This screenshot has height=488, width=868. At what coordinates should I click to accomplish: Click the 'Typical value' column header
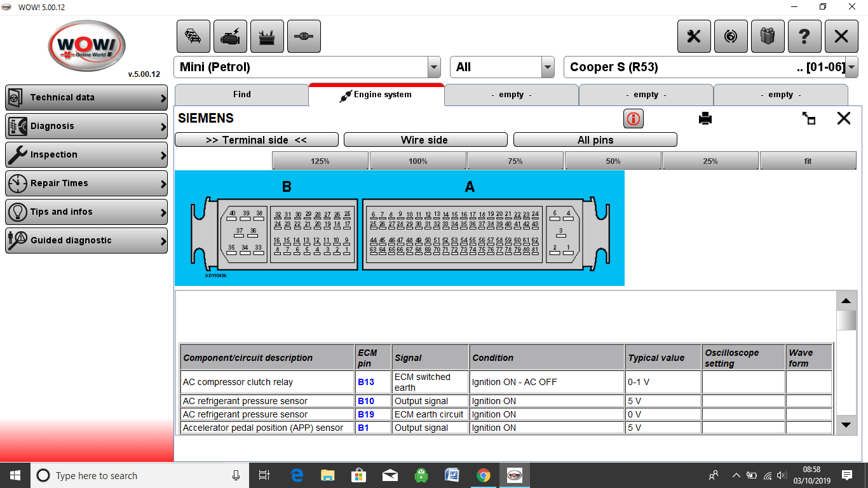[x=663, y=358]
